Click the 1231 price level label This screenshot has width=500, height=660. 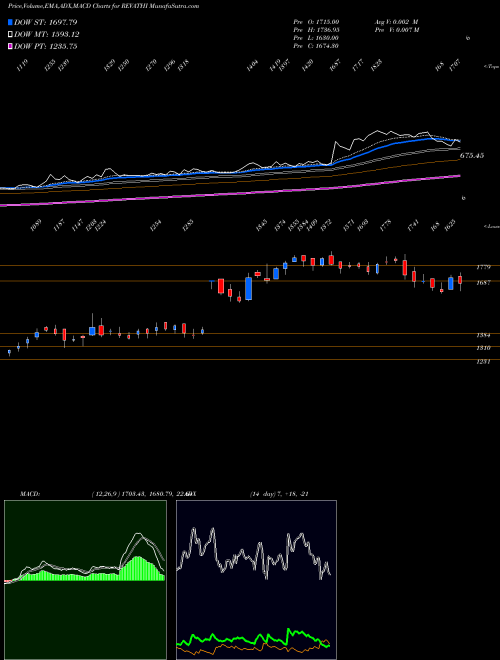[x=483, y=361]
